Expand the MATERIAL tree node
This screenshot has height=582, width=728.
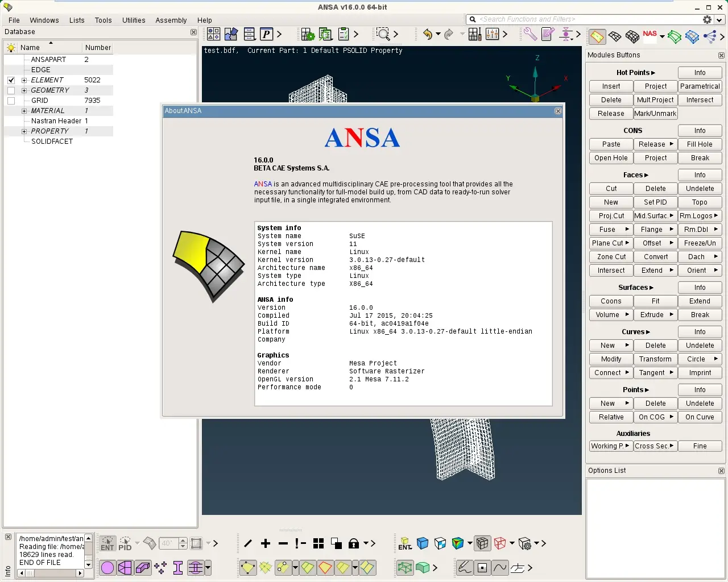24,111
